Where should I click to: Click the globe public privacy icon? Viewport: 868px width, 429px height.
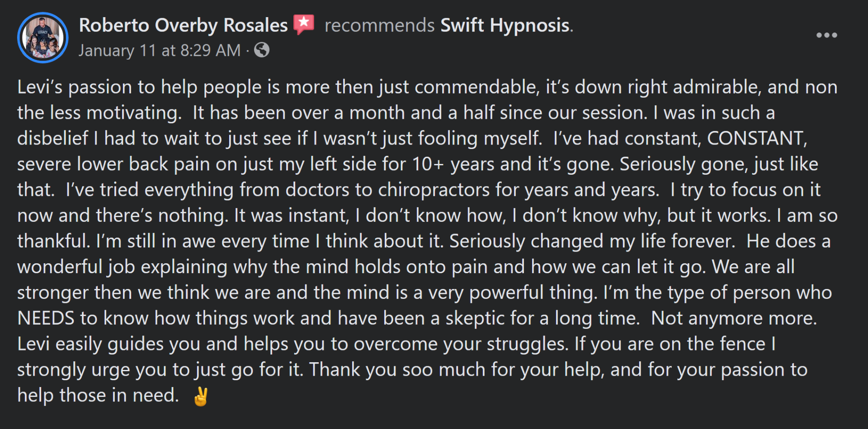tap(262, 50)
